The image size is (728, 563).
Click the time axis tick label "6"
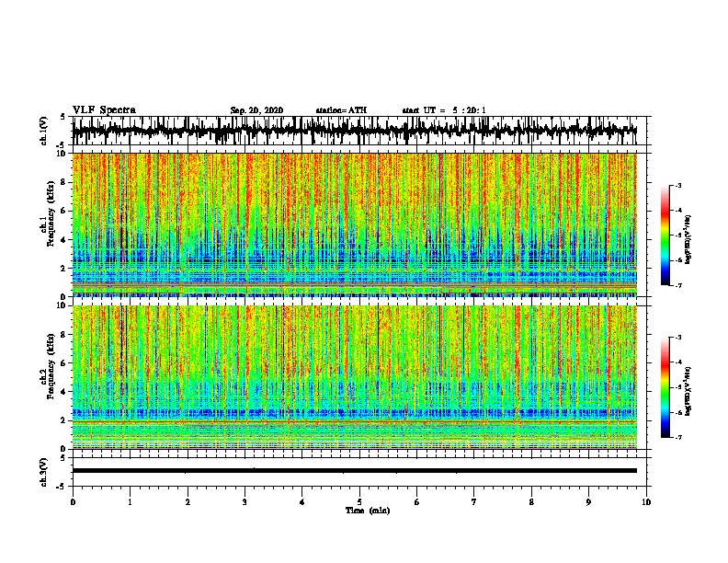click(x=417, y=502)
